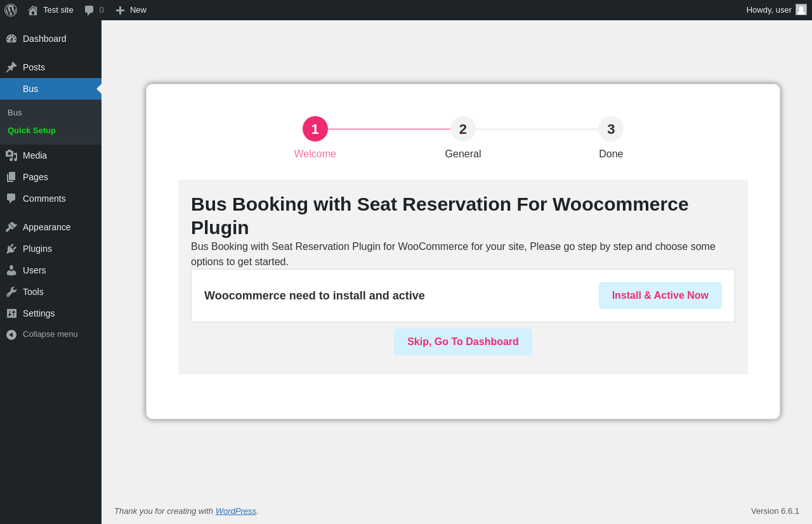Go to step 2 General

(463, 129)
